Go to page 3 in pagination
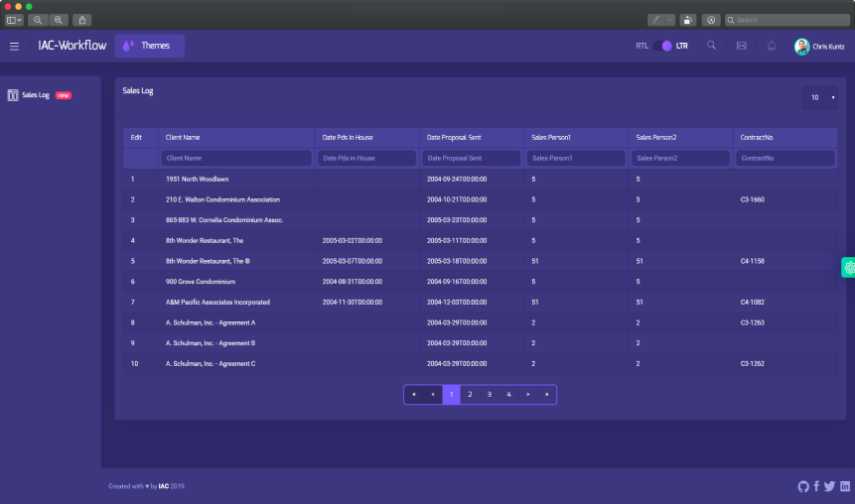This screenshot has height=504, width=855. tap(490, 395)
